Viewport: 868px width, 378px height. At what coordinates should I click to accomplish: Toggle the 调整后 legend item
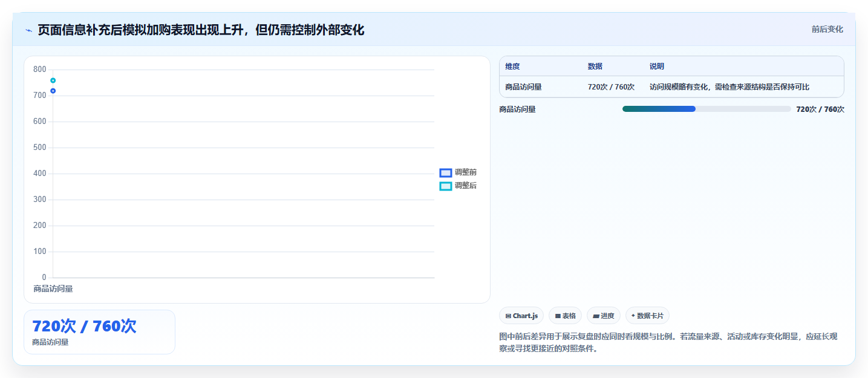458,186
